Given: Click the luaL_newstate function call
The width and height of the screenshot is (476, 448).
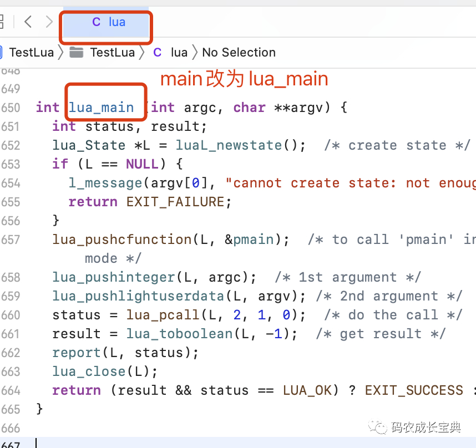Looking at the screenshot, I should (x=229, y=145).
